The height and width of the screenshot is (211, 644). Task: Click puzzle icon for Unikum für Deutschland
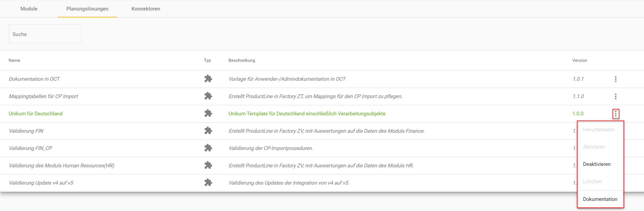pyautogui.click(x=208, y=114)
